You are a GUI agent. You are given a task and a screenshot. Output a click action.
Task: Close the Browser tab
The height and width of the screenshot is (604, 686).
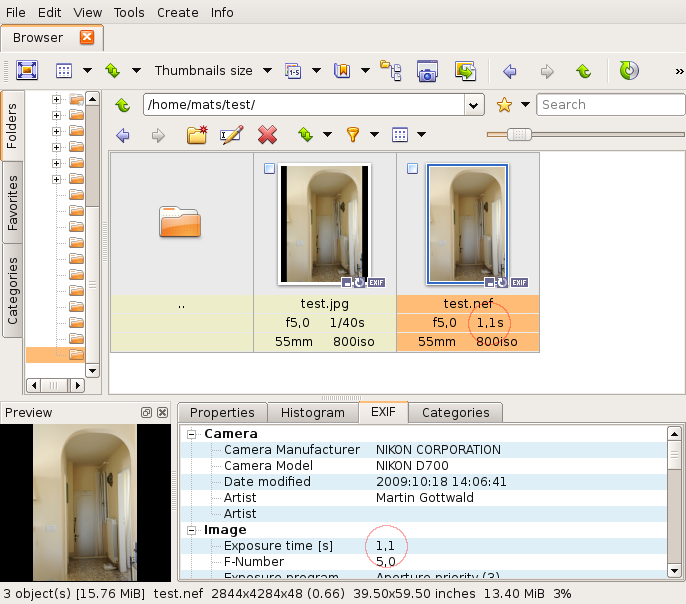pyautogui.click(x=87, y=37)
